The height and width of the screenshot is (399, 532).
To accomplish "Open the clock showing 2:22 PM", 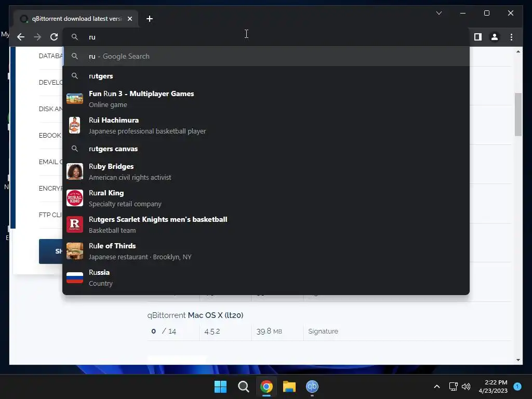I will pyautogui.click(x=493, y=387).
